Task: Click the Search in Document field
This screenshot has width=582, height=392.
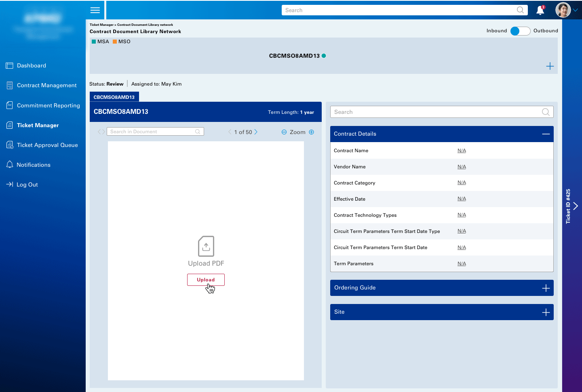Action: point(155,132)
